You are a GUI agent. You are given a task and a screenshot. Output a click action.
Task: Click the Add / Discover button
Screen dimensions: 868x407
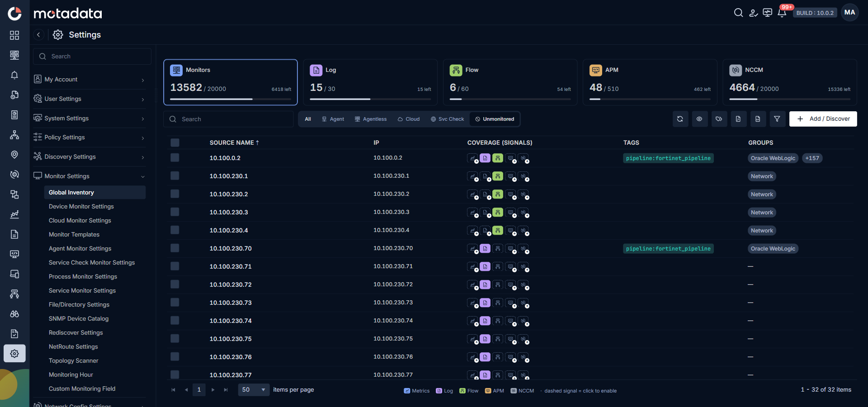point(823,119)
